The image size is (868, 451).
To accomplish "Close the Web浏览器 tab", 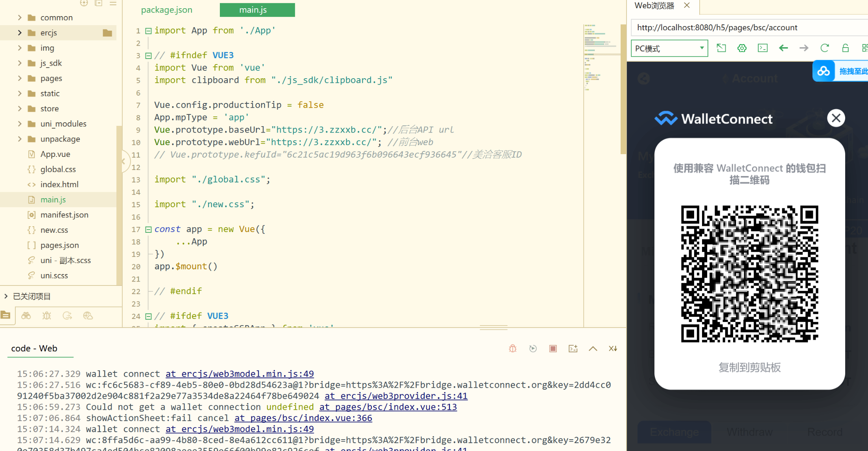I will click(687, 5).
